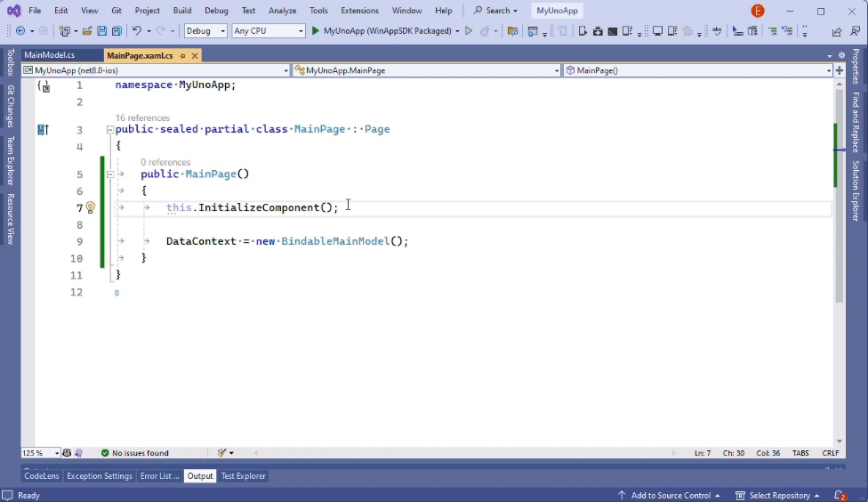Image resolution: width=868 pixels, height=502 pixels.
Task: Click the New Project icon in toolbar
Action: pyautogui.click(x=65, y=31)
